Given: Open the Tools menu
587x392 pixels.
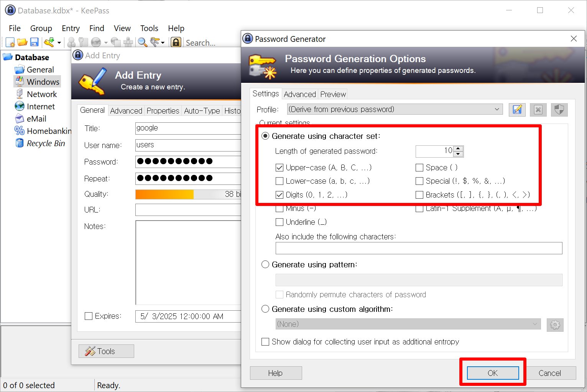Looking at the screenshot, I should pyautogui.click(x=149, y=28).
